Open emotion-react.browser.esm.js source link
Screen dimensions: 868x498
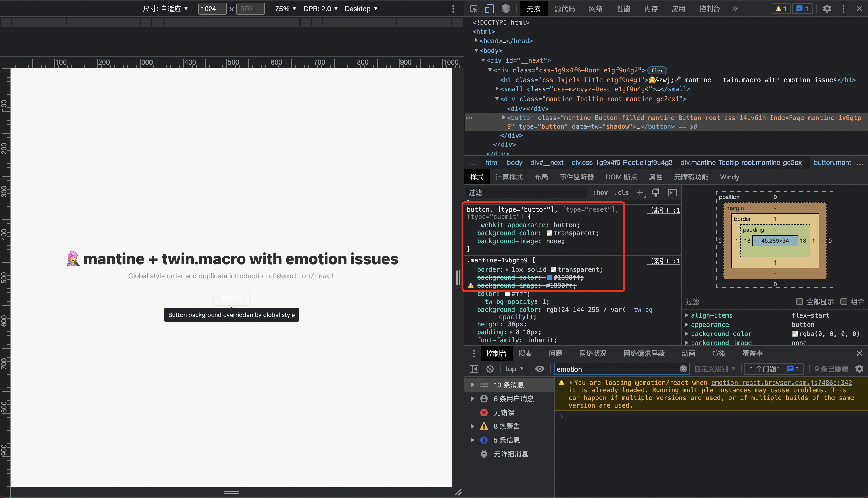(781, 382)
